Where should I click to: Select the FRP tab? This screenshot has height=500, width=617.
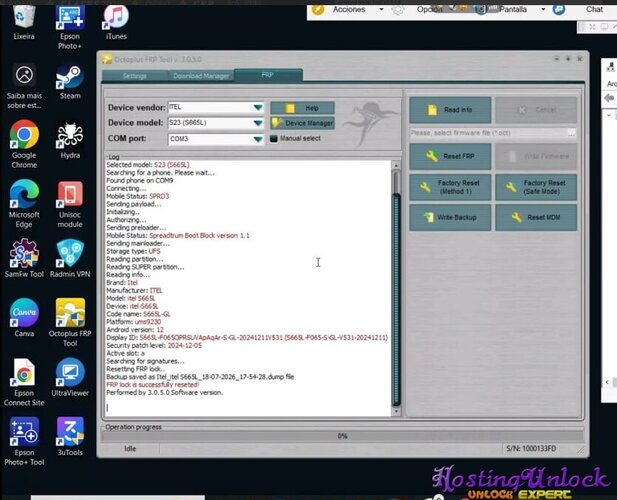click(268, 75)
